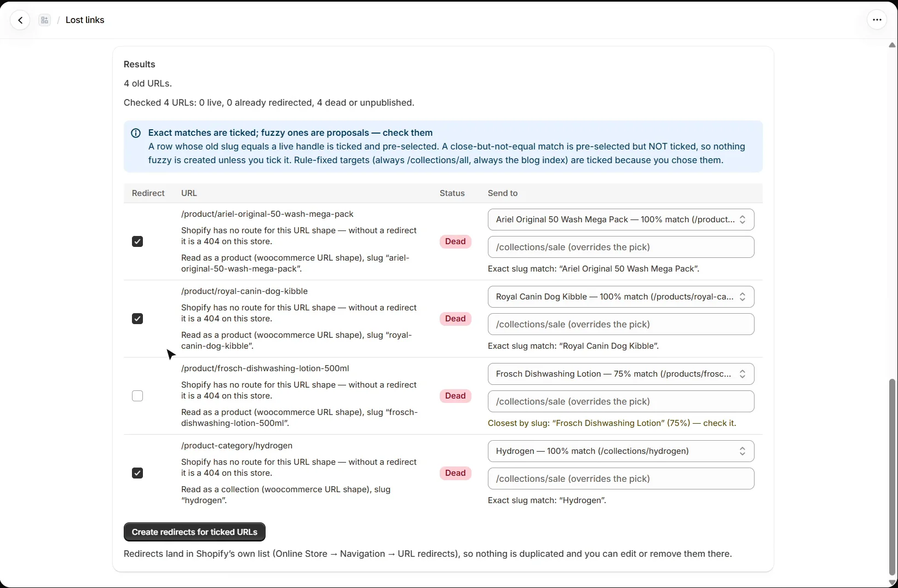Click the scrollbar down arrow

892,583
